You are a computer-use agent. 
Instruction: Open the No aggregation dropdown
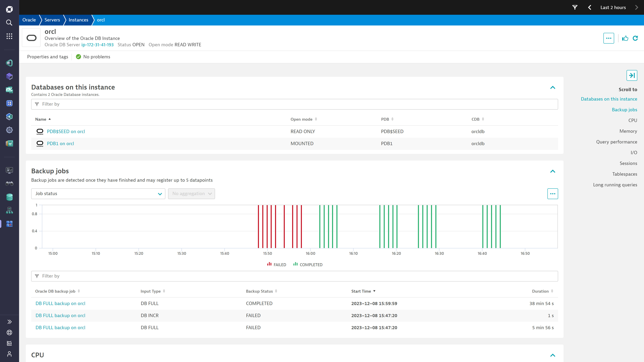191,194
